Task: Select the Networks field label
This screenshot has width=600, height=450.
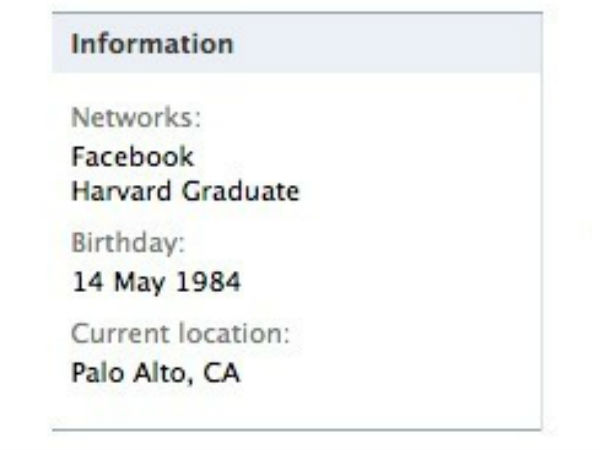Action: 136,118
